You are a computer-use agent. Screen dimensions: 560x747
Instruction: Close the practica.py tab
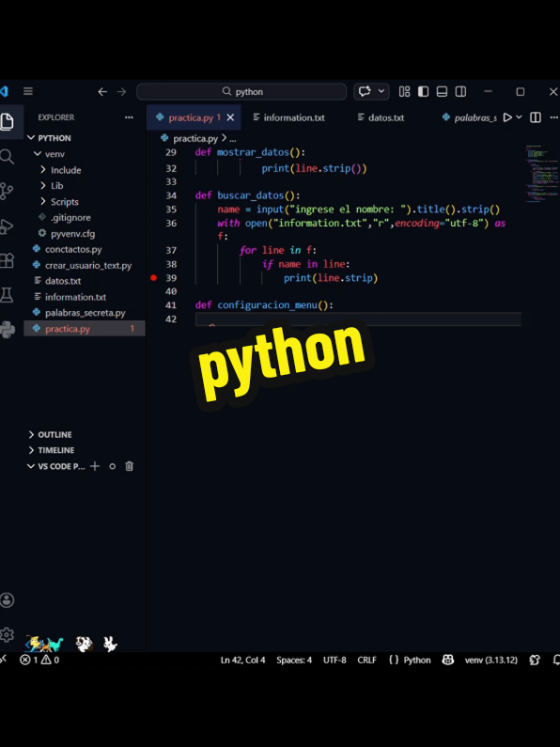pos(230,117)
